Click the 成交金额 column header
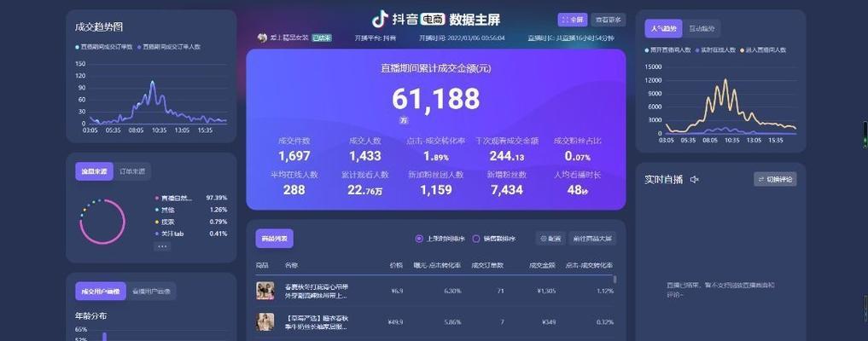This screenshot has width=868, height=341. (x=543, y=265)
